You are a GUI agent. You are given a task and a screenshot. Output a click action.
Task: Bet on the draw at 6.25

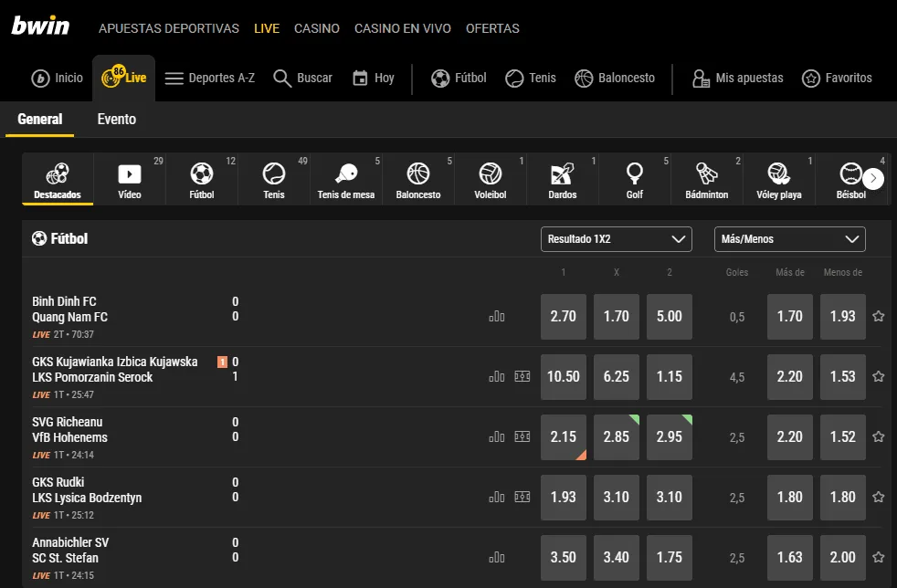[x=616, y=376]
